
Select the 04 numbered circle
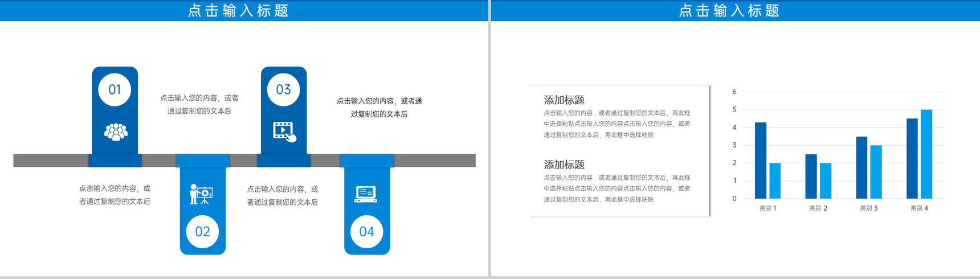(366, 232)
